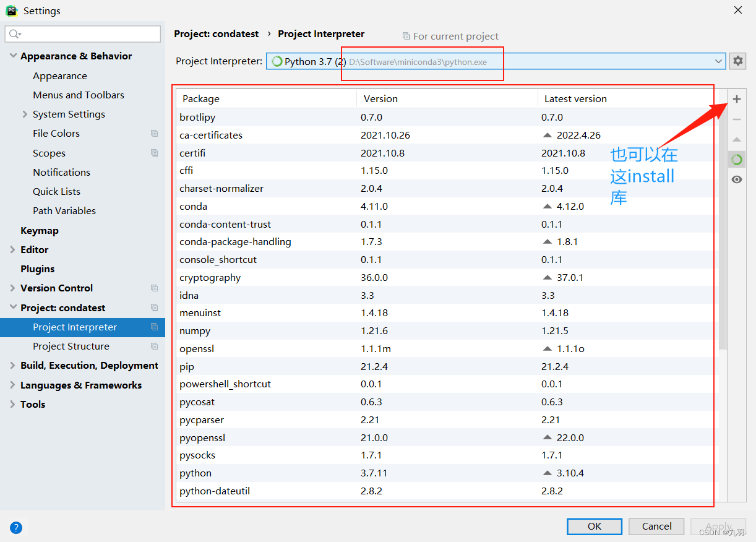Screen dimensions: 756x542
Task: Open Notifications settings
Action: pos(61,172)
